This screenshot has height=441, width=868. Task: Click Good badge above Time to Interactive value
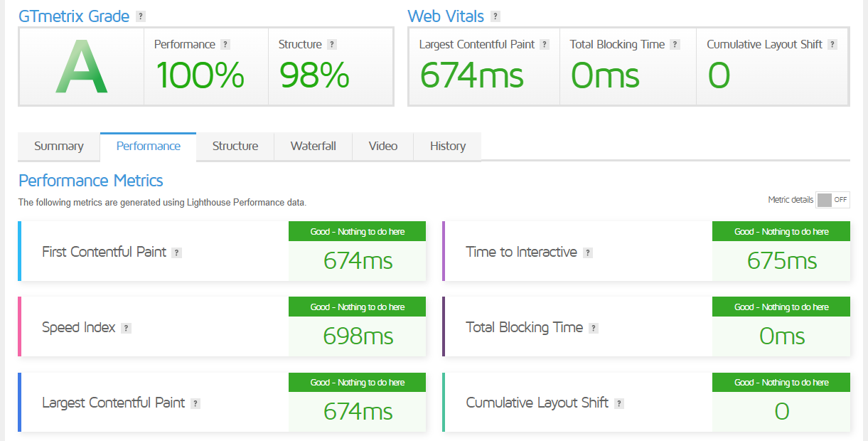pos(781,231)
